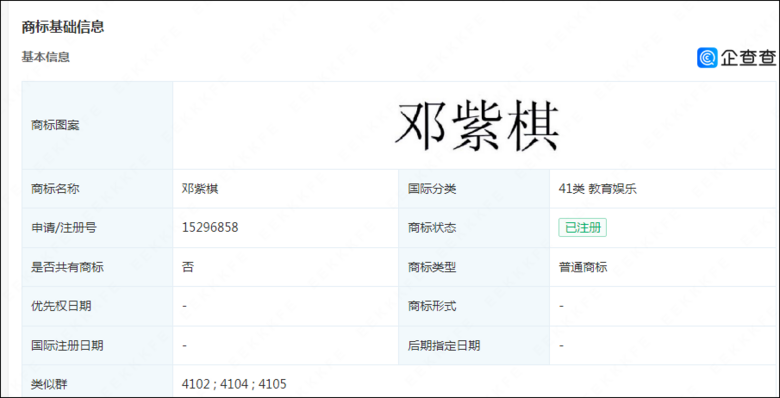Viewport: 780px width, 398px height.
Task: Click the 4102 ; 4104 ; 4105 value
Action: click(234, 384)
